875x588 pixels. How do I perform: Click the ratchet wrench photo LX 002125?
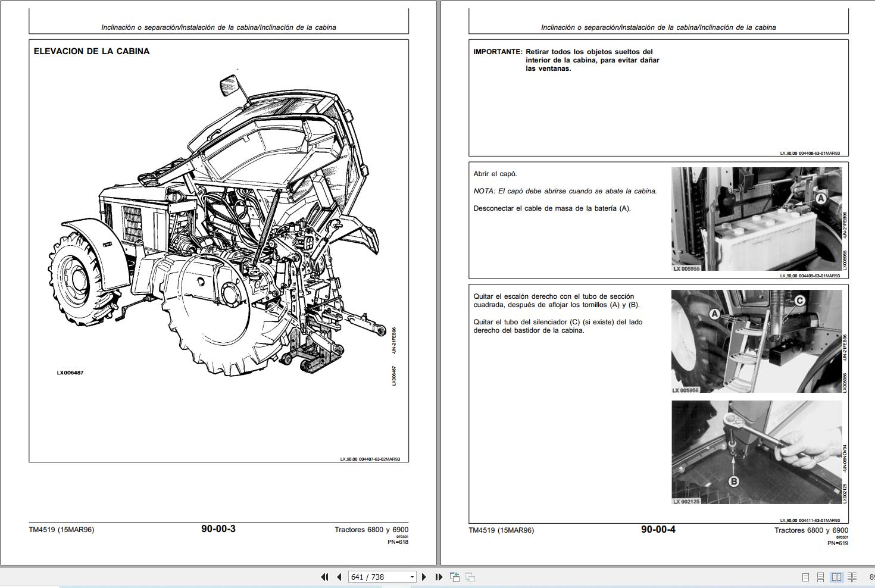point(757,453)
